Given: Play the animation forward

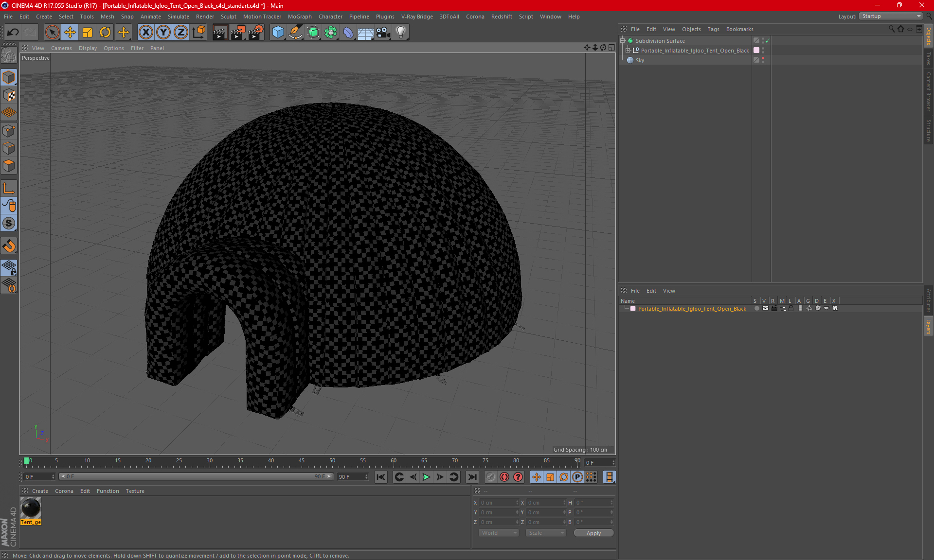Looking at the screenshot, I should tap(426, 477).
